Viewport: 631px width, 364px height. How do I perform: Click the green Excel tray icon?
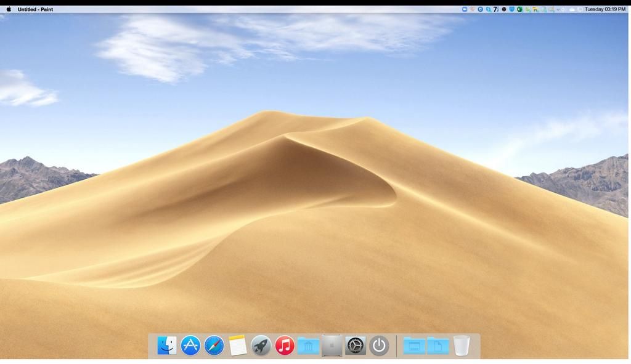[x=519, y=9]
